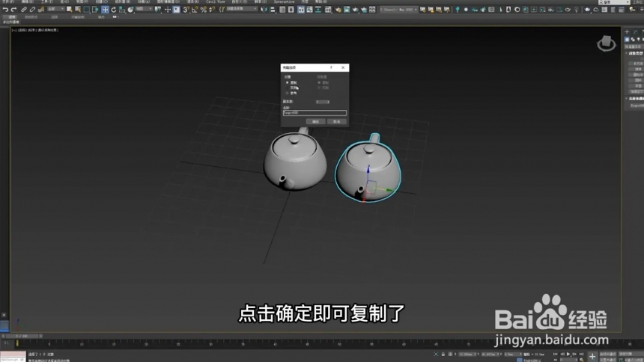Image resolution: width=644 pixels, height=362 pixels.
Task: Click Bind to Space Warp icon
Action: click(x=40, y=10)
